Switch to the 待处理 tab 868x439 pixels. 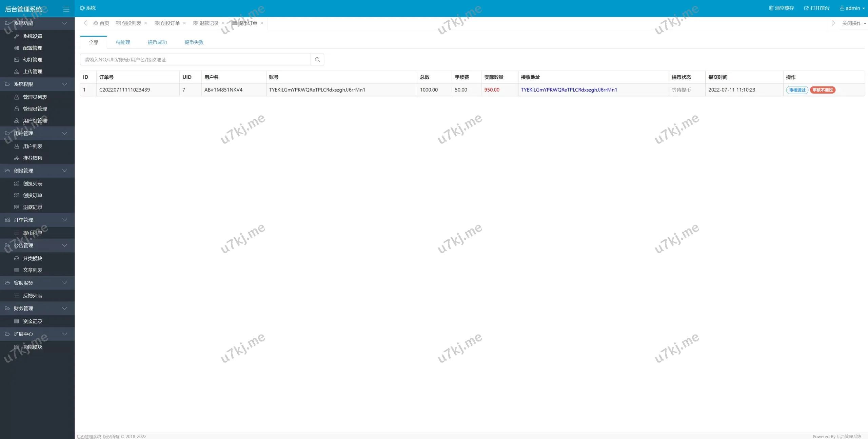point(123,42)
